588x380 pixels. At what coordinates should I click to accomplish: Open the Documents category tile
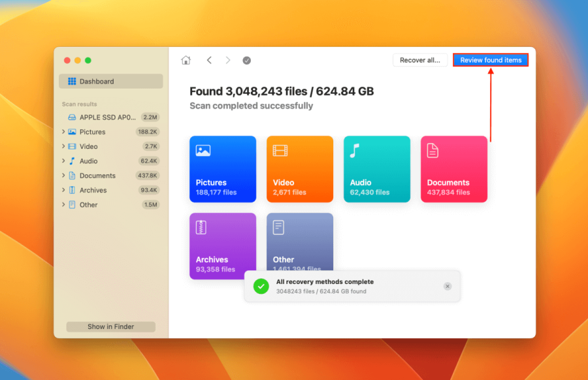(453, 168)
